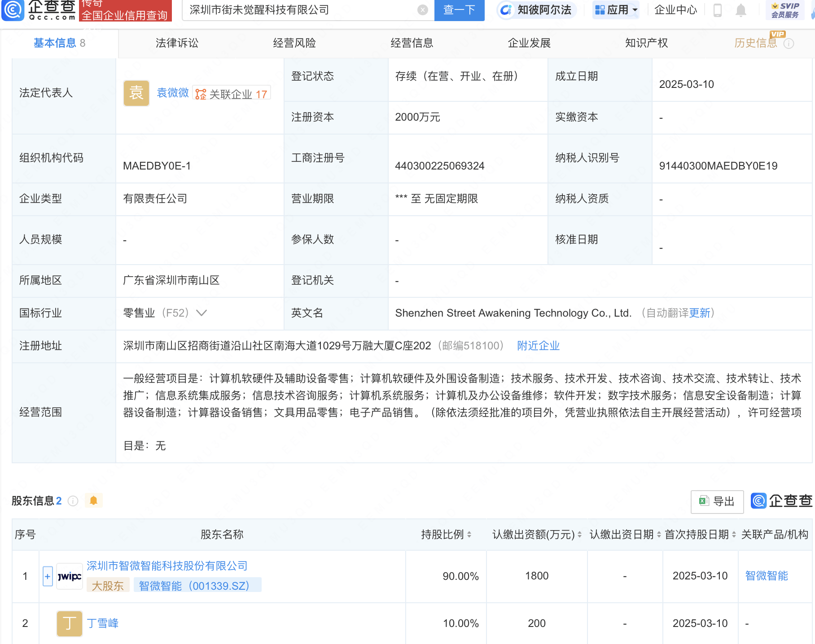
Task: Click shareholder alert bell icon
Action: [93, 500]
